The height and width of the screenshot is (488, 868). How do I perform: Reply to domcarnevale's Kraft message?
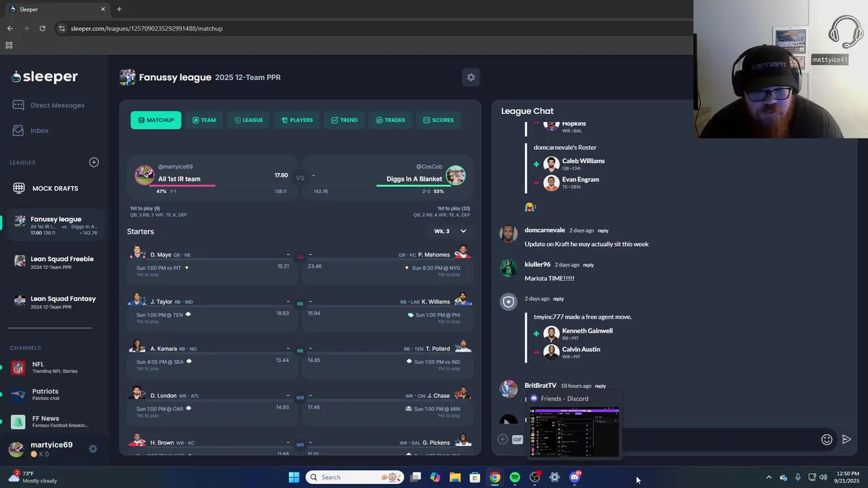tap(603, 230)
